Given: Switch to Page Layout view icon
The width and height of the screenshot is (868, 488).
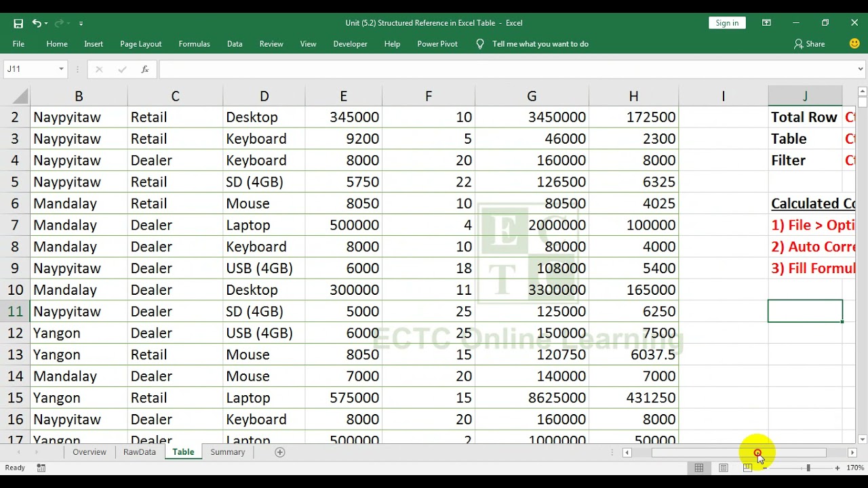Looking at the screenshot, I should pyautogui.click(x=724, y=468).
